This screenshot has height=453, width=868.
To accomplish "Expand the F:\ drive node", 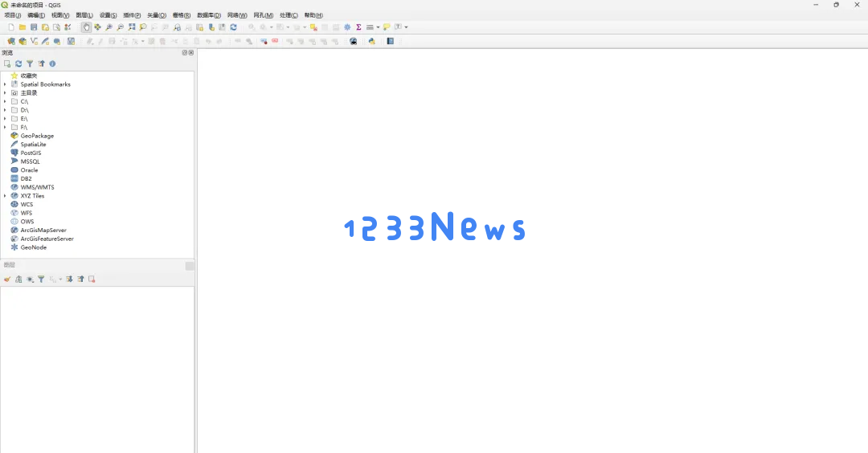I will [x=5, y=127].
